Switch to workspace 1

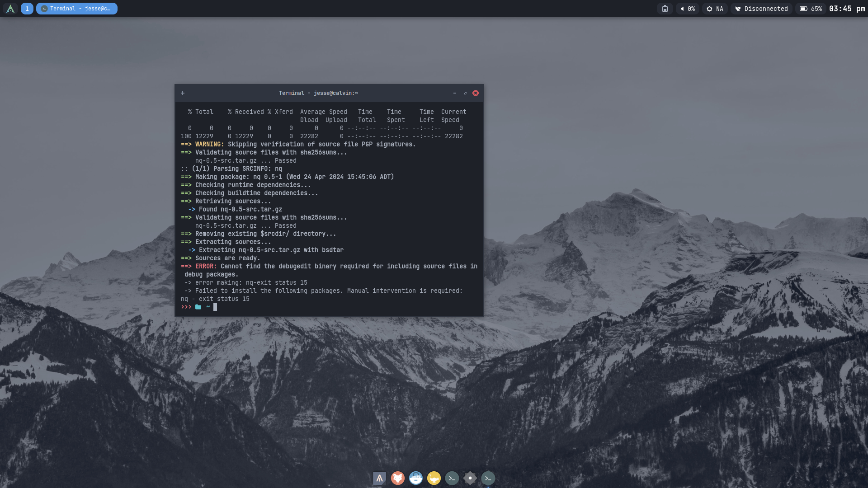coord(27,9)
